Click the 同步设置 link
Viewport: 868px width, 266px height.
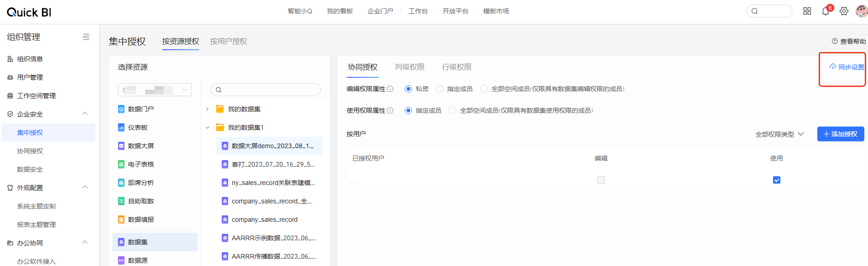click(x=847, y=67)
